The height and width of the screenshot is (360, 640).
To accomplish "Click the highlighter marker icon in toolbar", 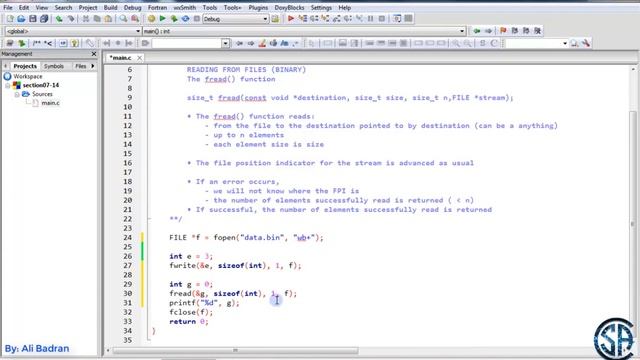I will tap(262, 43).
